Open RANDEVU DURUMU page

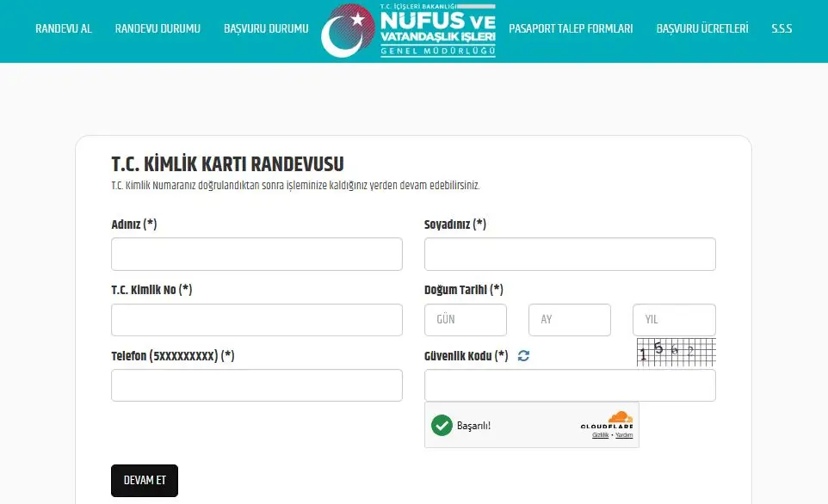(158, 28)
